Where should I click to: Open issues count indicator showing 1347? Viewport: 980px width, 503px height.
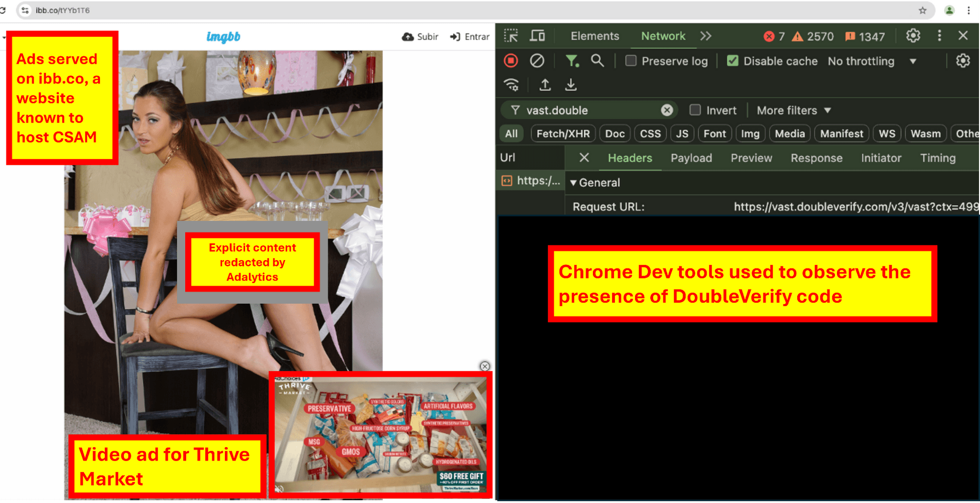click(865, 36)
